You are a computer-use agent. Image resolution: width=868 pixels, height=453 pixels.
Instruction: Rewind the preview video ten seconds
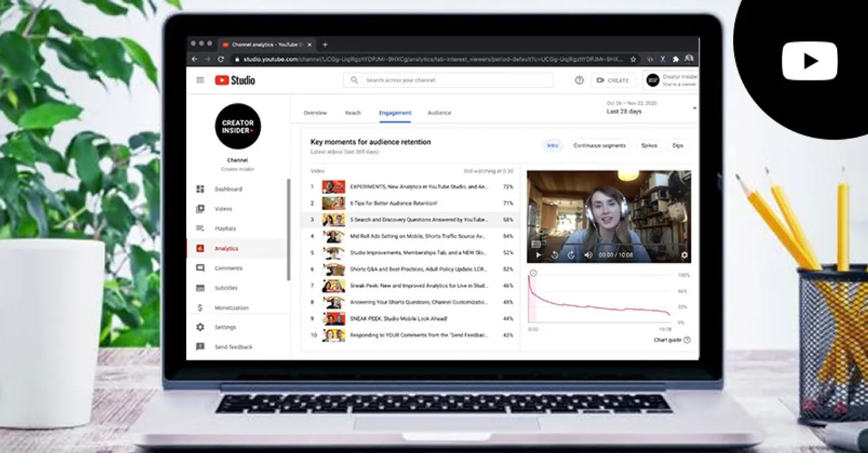click(x=555, y=255)
